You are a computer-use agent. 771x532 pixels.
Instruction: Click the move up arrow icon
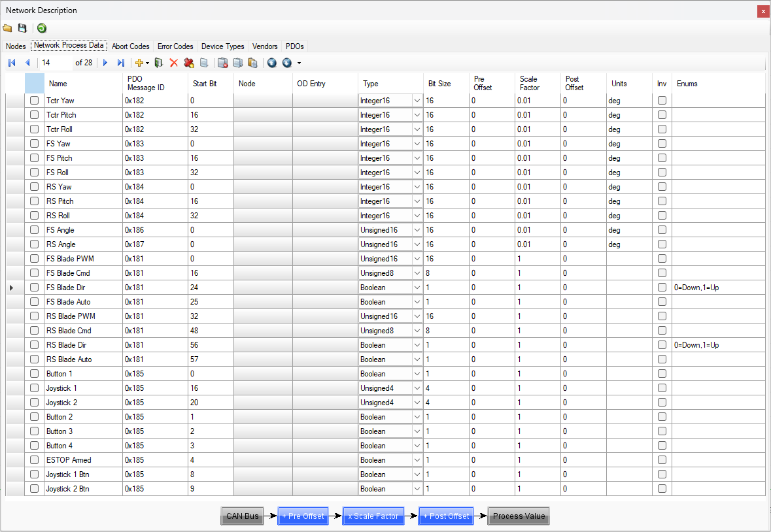coord(272,63)
